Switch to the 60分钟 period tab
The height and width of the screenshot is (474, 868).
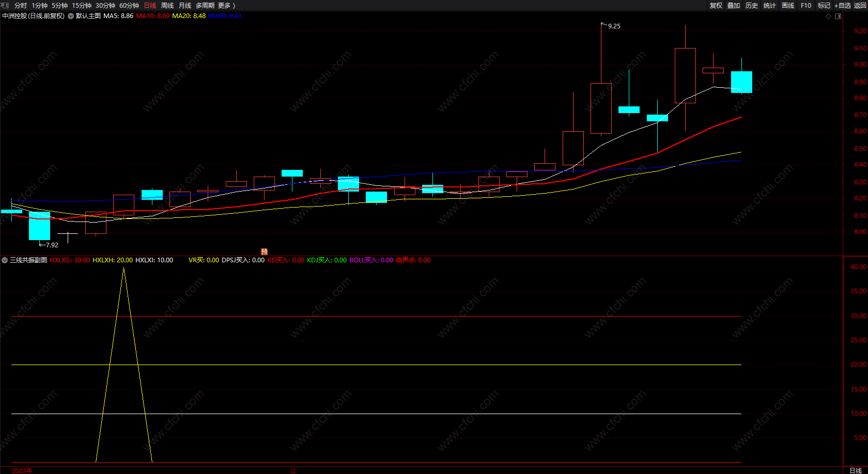coord(129,5)
